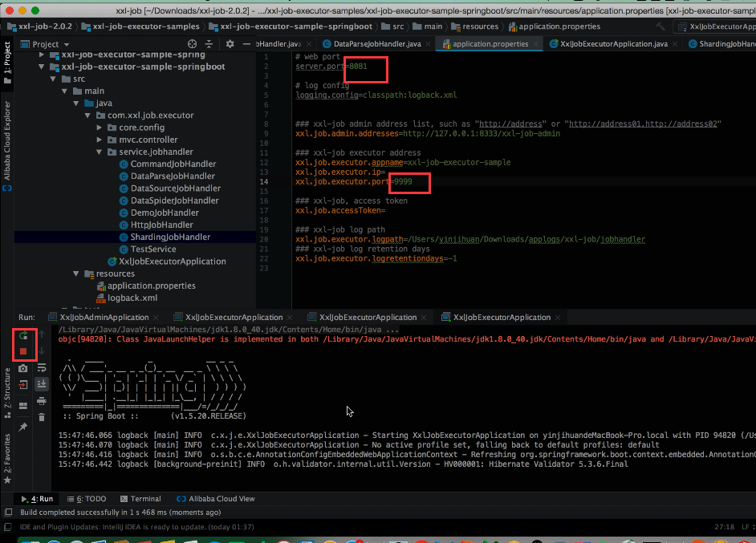Open the Terminal tool window
Screen dimensions: 756x543
click(140, 499)
